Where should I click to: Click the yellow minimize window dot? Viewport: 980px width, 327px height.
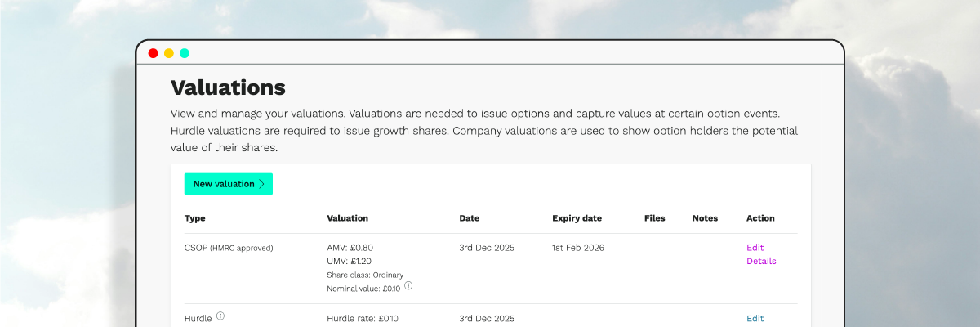click(x=169, y=53)
